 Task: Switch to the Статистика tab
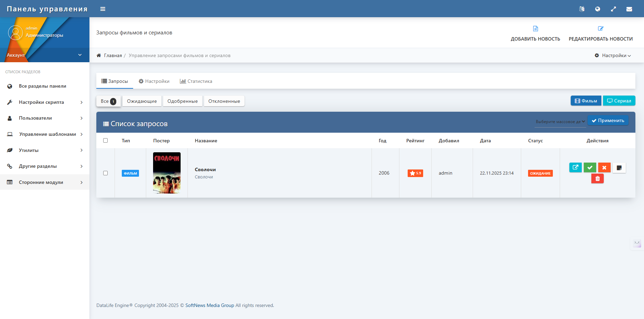tap(196, 81)
